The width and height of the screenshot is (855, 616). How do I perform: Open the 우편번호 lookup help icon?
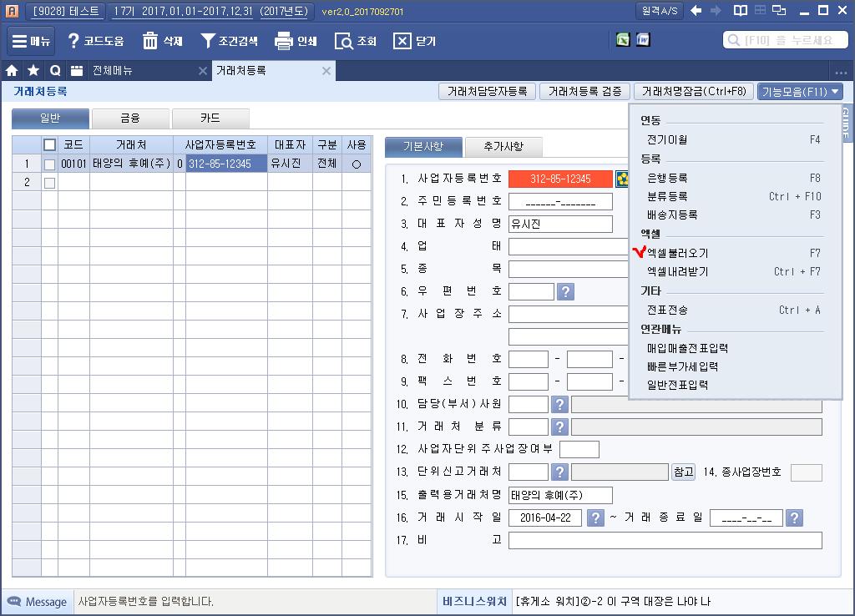565,291
